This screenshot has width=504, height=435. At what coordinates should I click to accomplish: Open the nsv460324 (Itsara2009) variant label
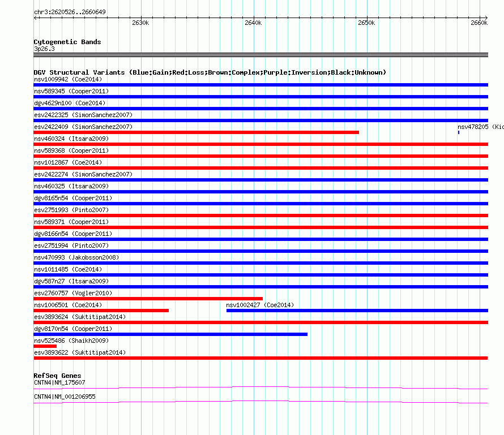click(x=71, y=139)
